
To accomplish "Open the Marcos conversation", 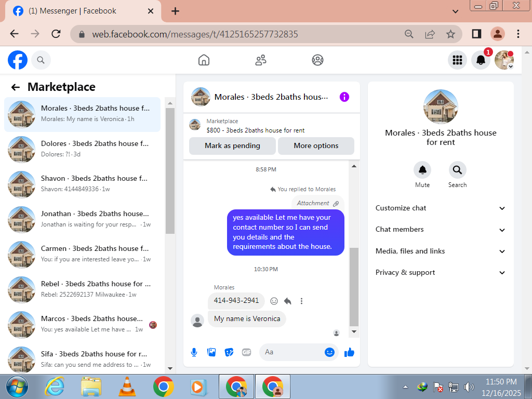I will coord(82,325).
